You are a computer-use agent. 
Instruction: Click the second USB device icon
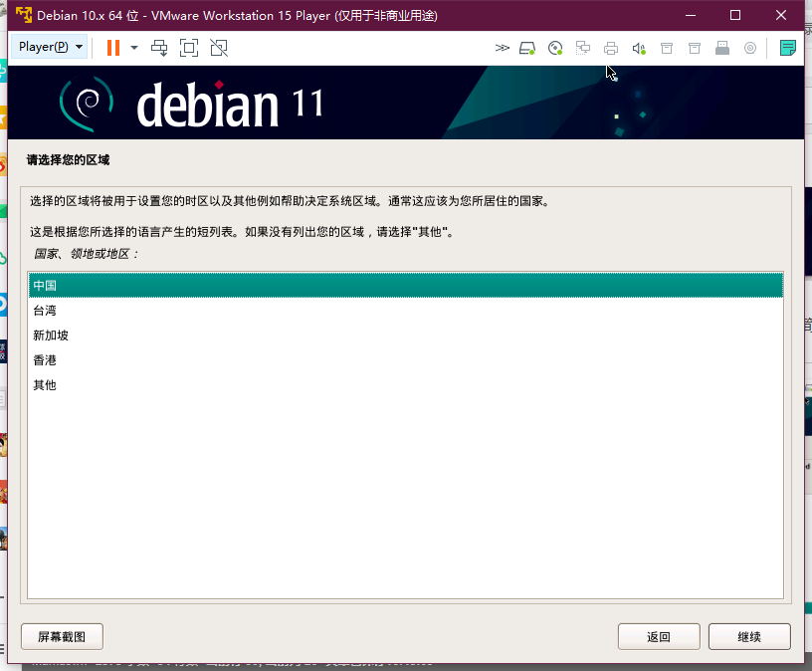coord(695,48)
